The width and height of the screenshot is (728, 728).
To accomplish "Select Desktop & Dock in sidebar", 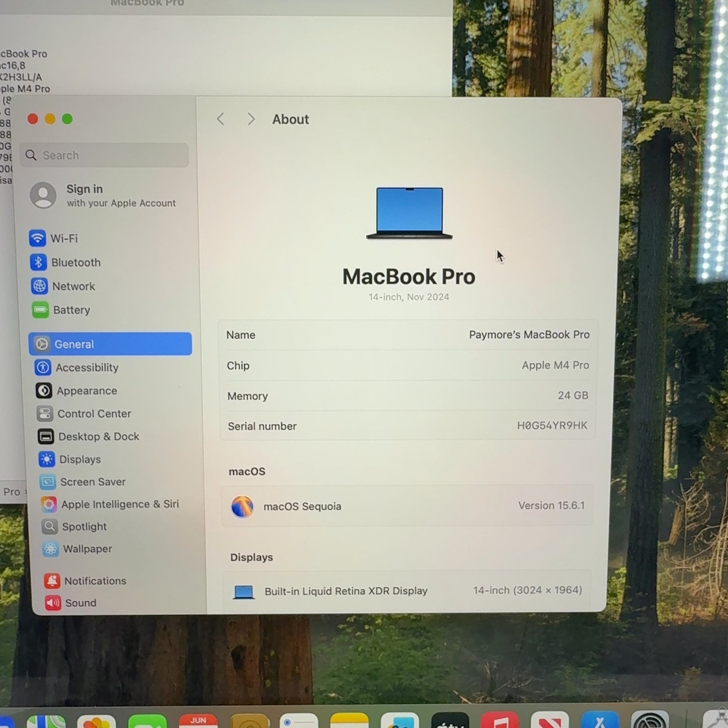I will coord(89,436).
